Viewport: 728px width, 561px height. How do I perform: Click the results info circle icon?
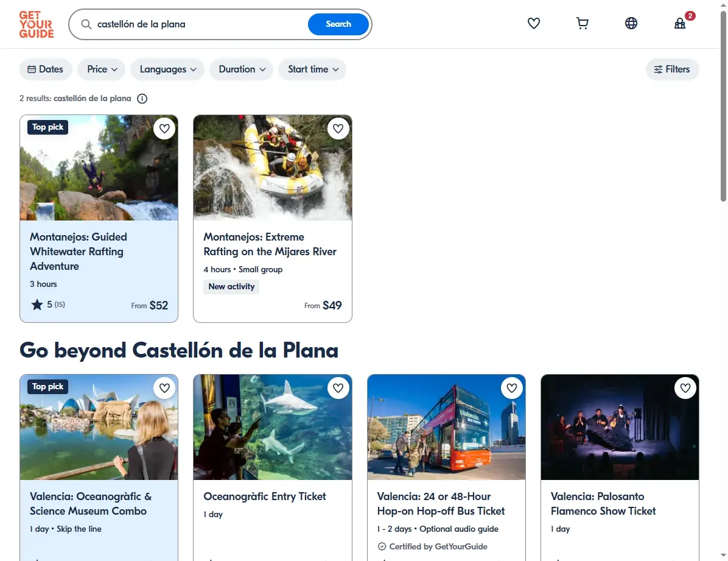tap(142, 99)
